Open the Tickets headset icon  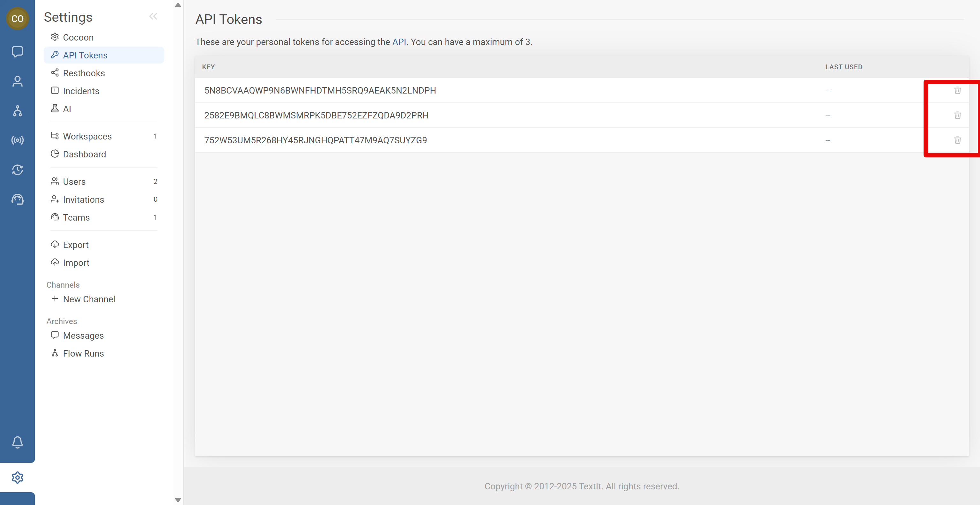coord(18,199)
